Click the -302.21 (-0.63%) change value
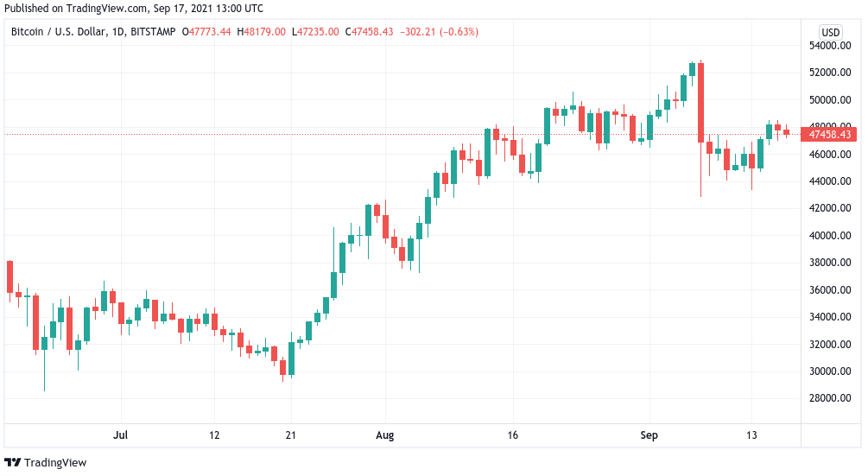Viewport: 868px width, 476px height. pyautogui.click(x=439, y=32)
